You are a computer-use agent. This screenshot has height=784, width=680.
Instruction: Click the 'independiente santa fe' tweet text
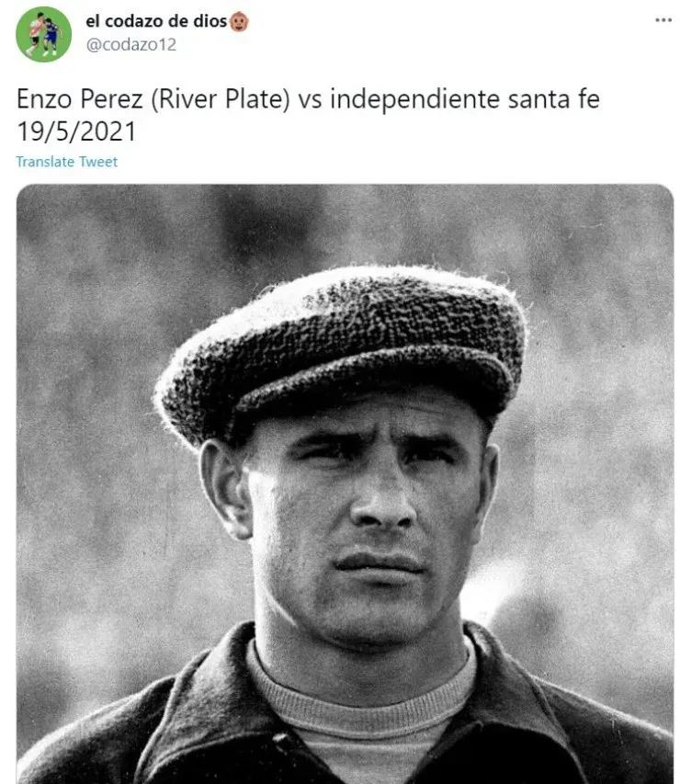click(464, 98)
